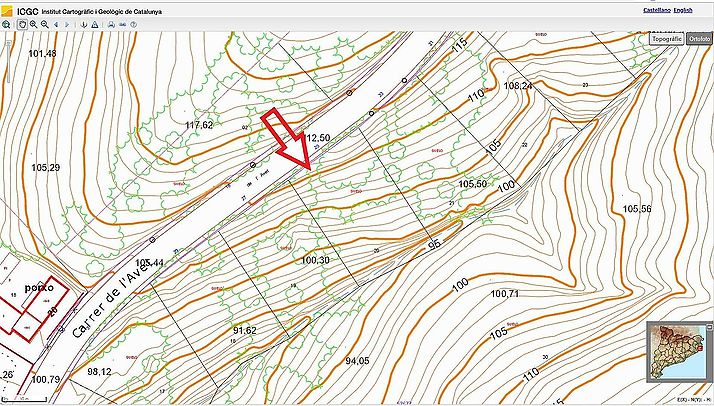
Task: Select the pan hand tool
Action: [22, 25]
